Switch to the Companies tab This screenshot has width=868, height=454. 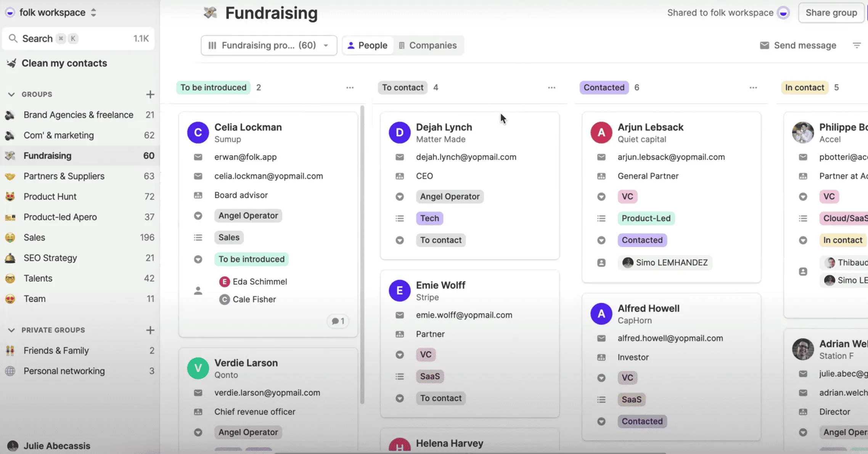tap(428, 45)
